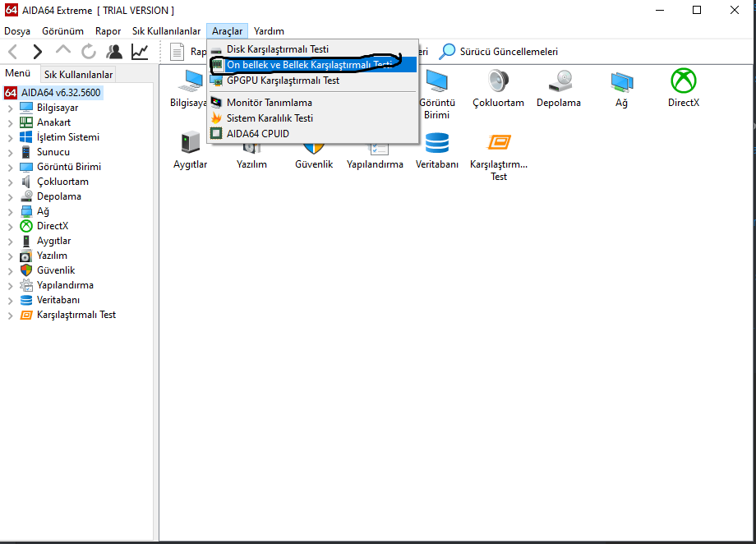Maximize the AIDA64 Extreme window
The width and height of the screenshot is (756, 544).
coord(697,10)
